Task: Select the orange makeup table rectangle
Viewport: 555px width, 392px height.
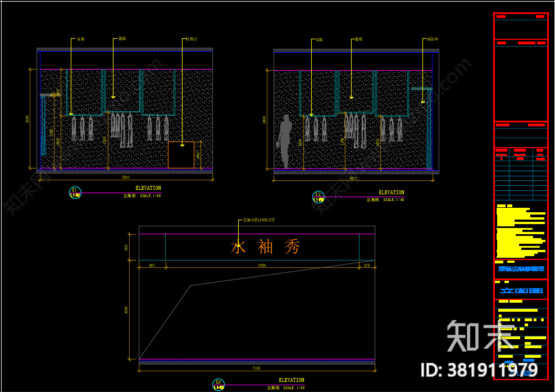Action: click(x=181, y=155)
